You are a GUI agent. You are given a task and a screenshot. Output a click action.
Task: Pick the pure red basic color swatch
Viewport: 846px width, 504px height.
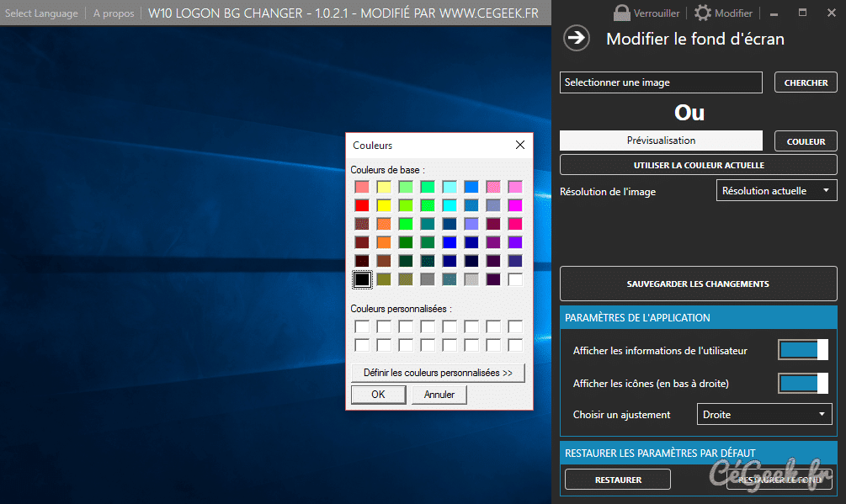click(362, 205)
